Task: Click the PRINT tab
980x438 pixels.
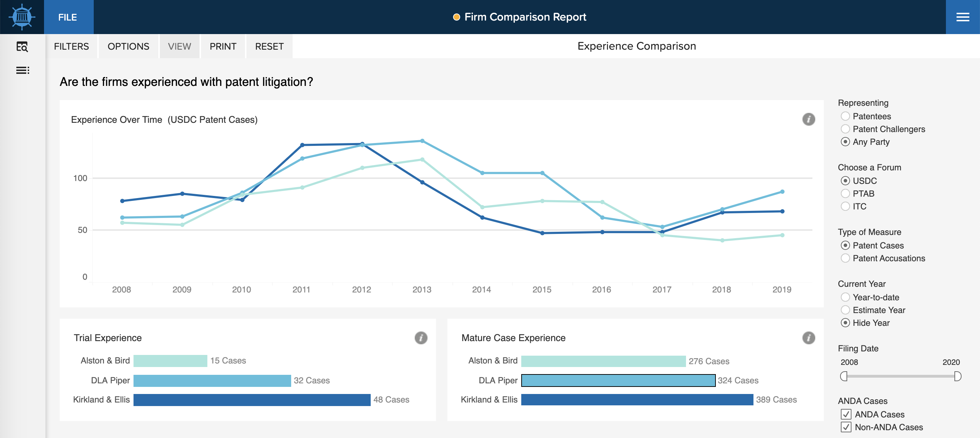Action: (223, 46)
